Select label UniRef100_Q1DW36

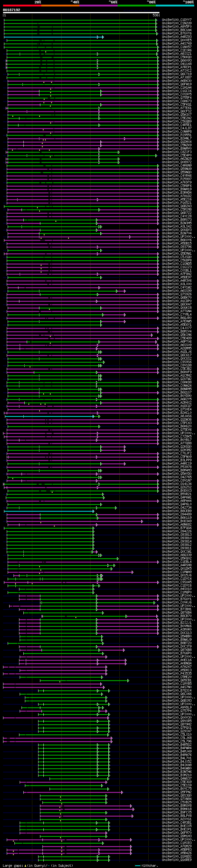[x=176, y=419]
